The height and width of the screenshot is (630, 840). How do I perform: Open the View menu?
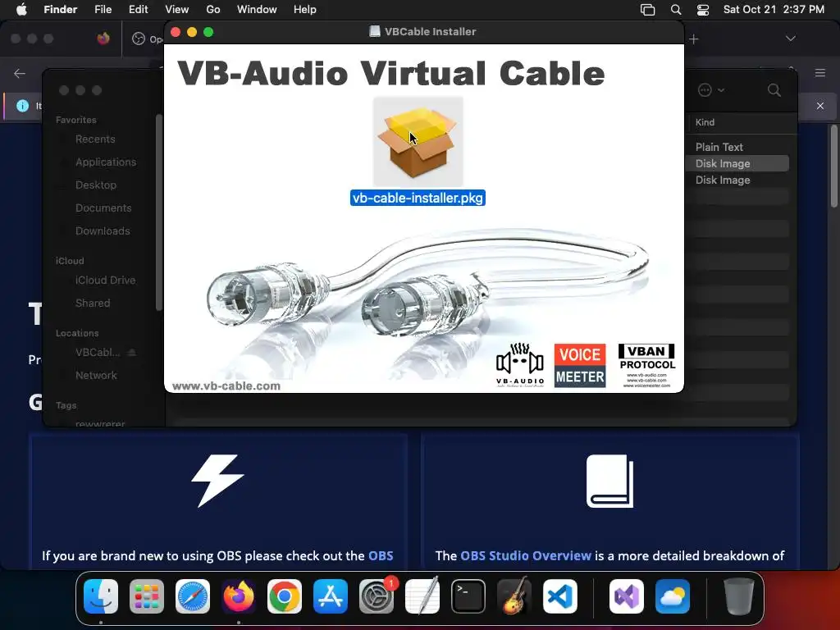(x=177, y=9)
